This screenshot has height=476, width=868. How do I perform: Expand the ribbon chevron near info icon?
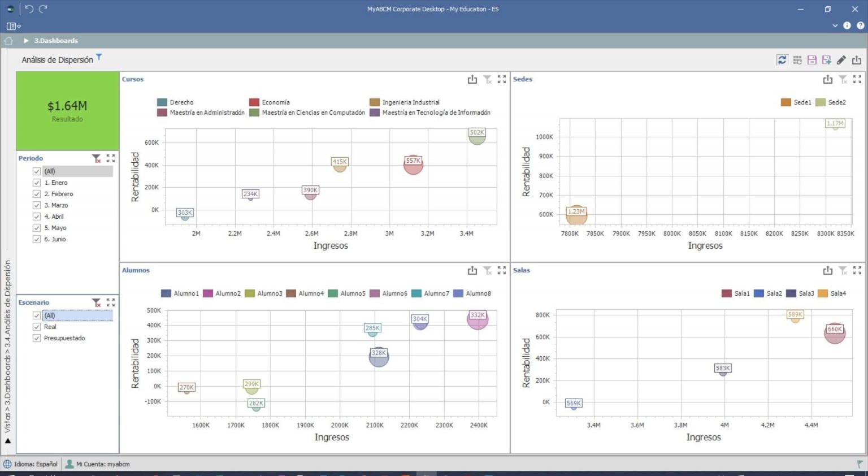tap(835, 25)
